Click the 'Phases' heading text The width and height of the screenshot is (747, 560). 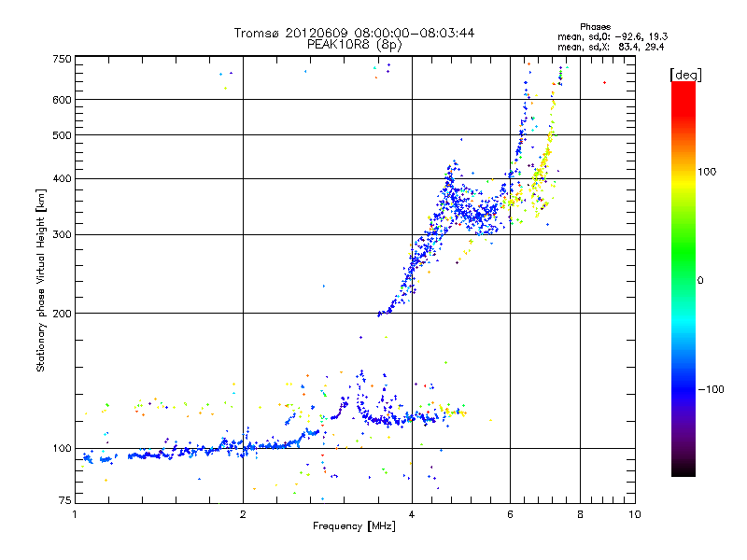click(x=595, y=27)
